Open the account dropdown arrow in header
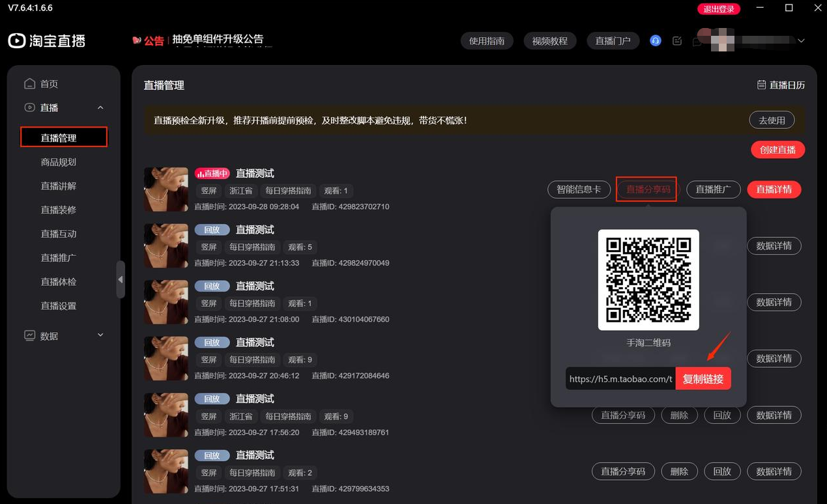827x504 pixels. 802,40
